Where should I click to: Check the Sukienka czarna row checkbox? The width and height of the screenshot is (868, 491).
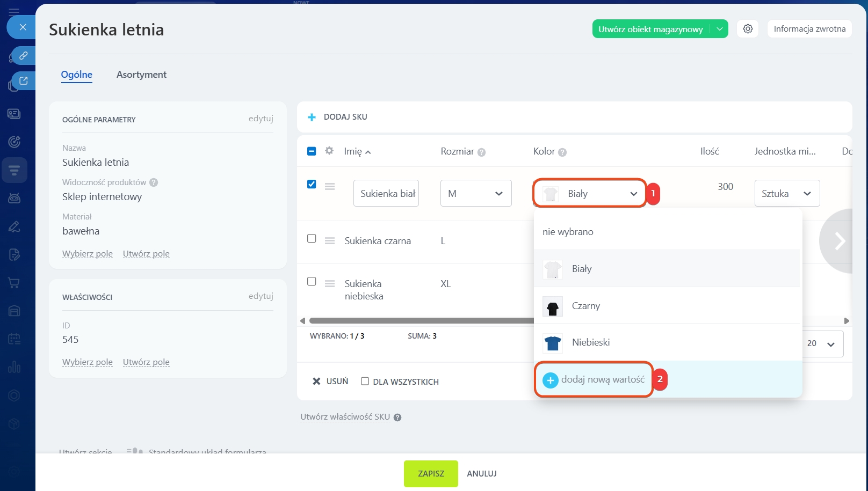pos(312,238)
